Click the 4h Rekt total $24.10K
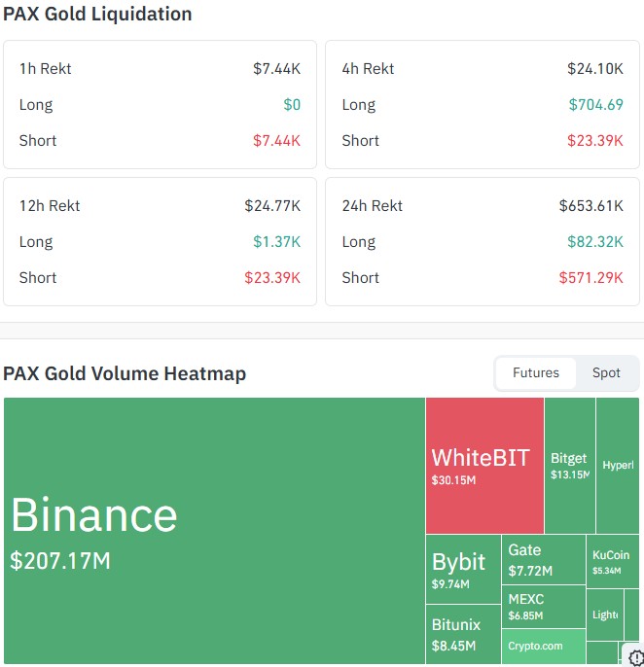 [595, 68]
